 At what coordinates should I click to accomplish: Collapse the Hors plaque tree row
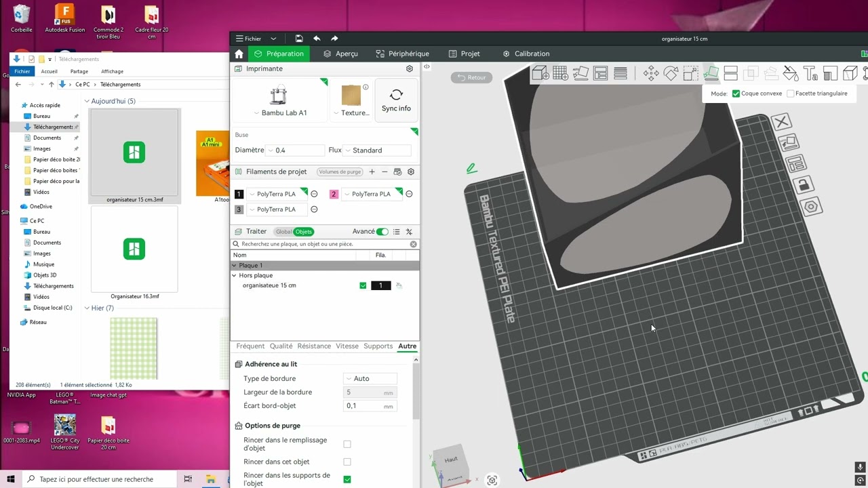pos(235,276)
